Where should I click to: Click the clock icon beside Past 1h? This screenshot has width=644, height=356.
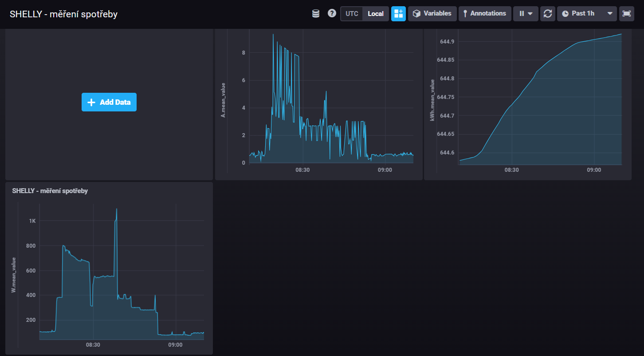point(565,14)
